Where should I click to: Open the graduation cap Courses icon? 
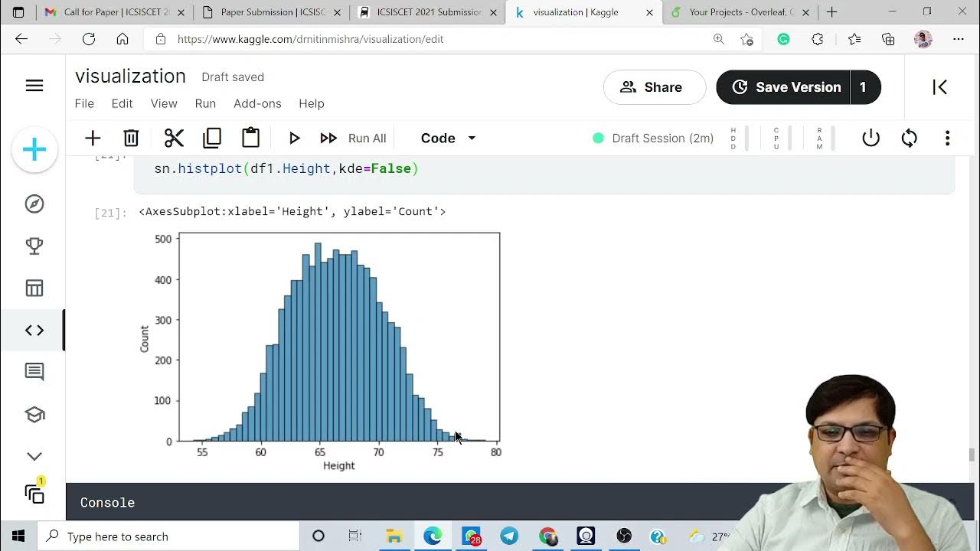pos(34,414)
